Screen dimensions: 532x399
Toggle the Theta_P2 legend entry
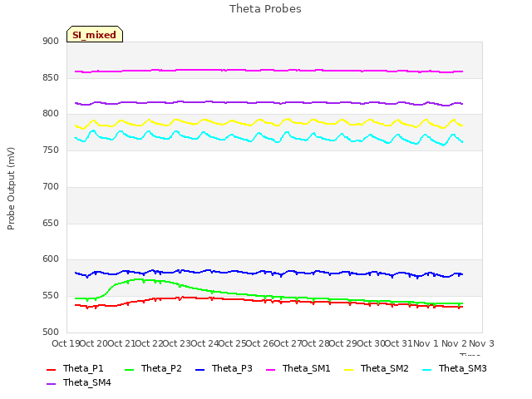(x=153, y=368)
